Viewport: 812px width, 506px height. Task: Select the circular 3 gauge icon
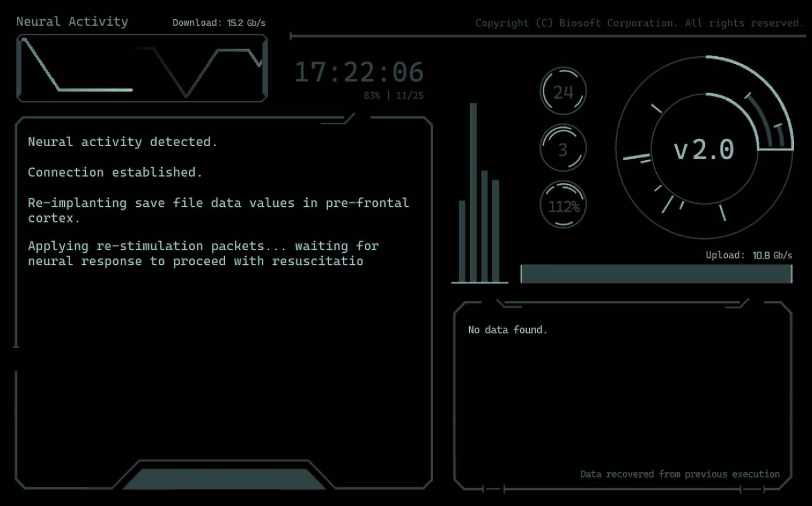click(x=563, y=147)
